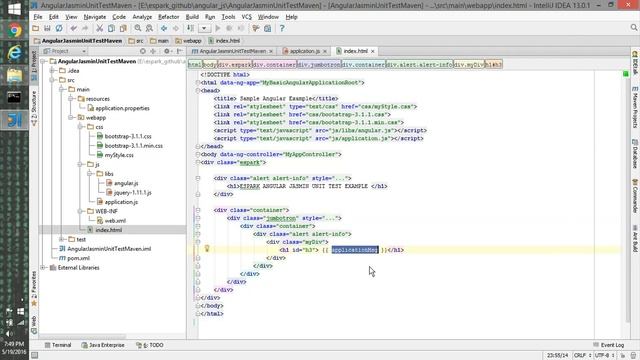Change the CRLF line separator in status bar

582,356
